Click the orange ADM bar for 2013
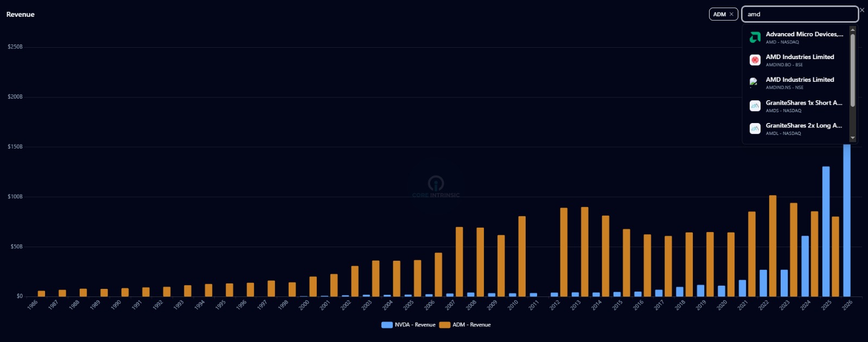The height and width of the screenshot is (342, 868). coord(584,251)
